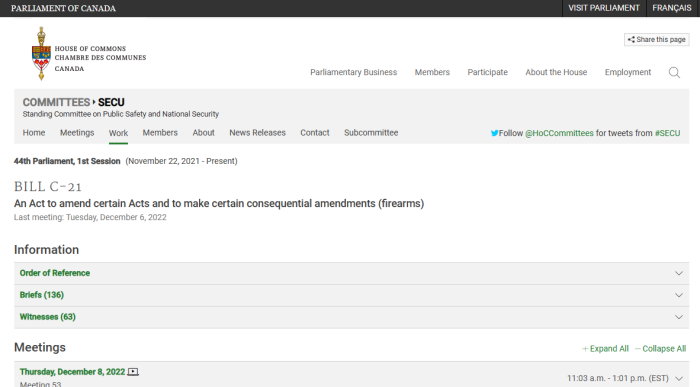Screen dimensions: 700x387
Task: Switch to the Meetings tab
Action: 77,133
